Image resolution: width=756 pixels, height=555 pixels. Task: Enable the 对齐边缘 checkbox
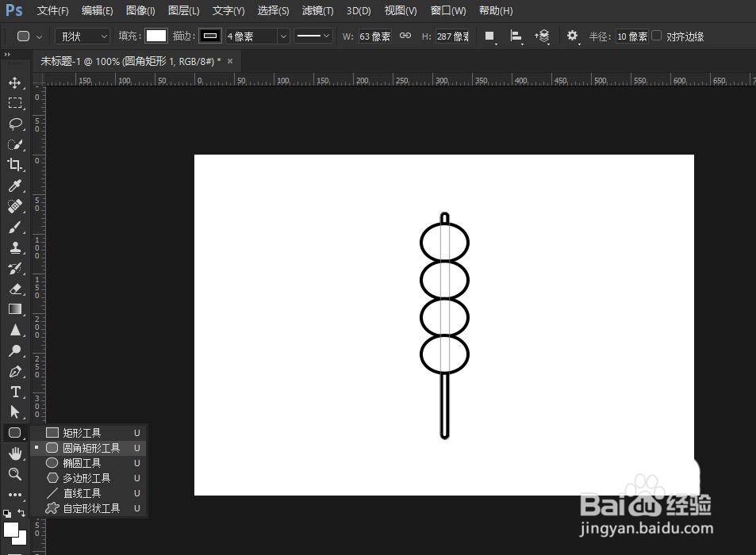(656, 36)
